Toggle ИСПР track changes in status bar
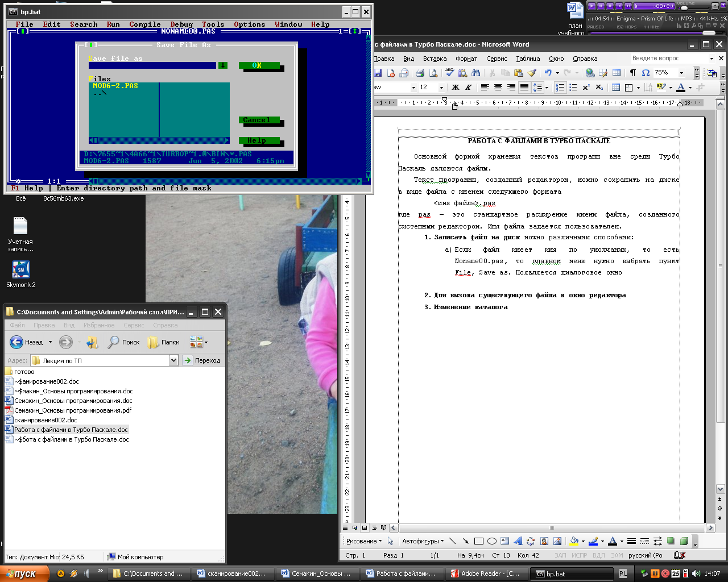This screenshot has height=582, width=728. click(x=580, y=555)
